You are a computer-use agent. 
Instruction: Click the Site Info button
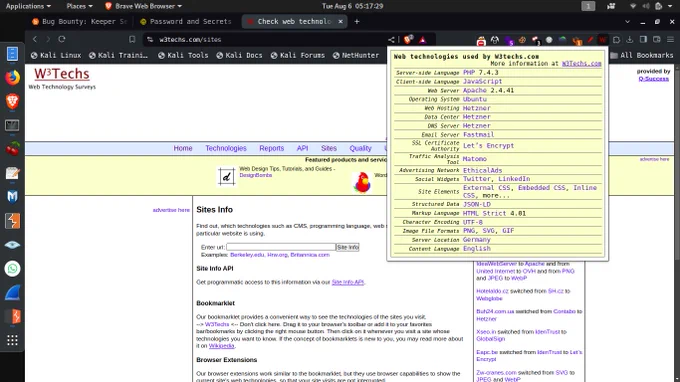(348, 247)
